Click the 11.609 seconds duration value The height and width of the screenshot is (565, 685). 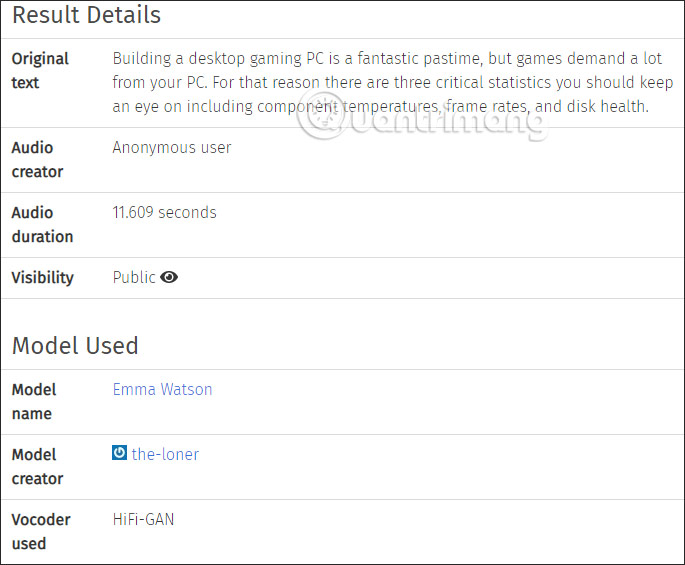164,212
